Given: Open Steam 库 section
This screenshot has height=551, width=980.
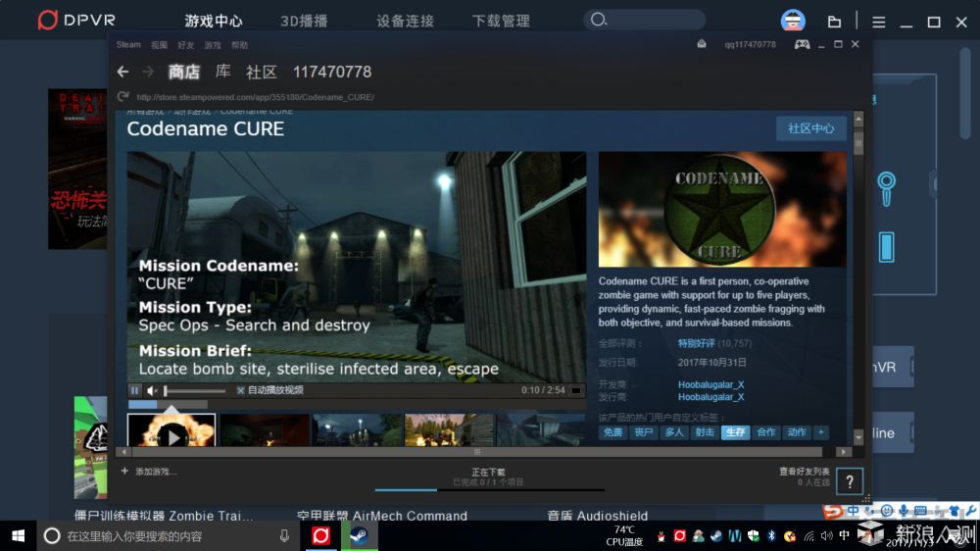Looking at the screenshot, I should [x=223, y=72].
